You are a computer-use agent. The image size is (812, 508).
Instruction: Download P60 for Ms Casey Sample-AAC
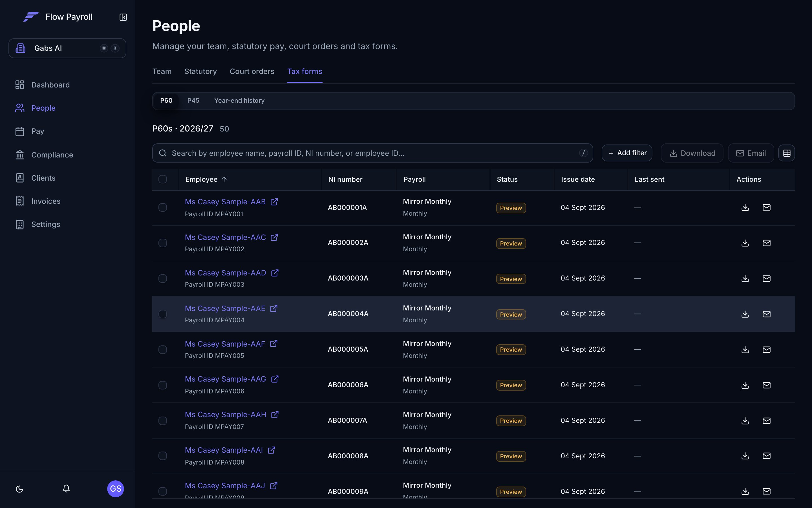click(745, 243)
